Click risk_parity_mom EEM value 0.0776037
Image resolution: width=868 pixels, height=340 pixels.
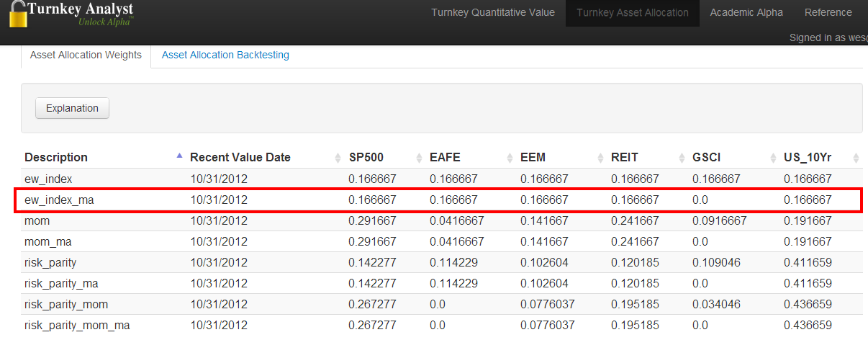[548, 304]
